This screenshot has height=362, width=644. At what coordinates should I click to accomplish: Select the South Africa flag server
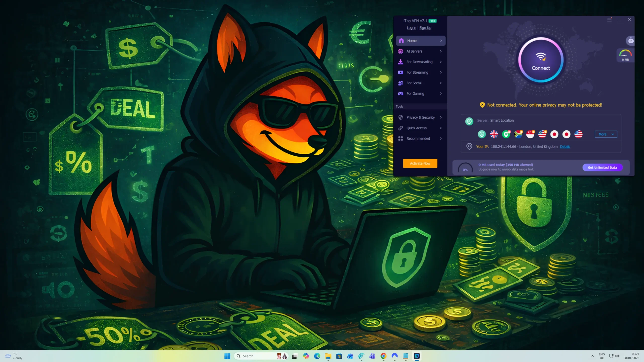pos(518,134)
